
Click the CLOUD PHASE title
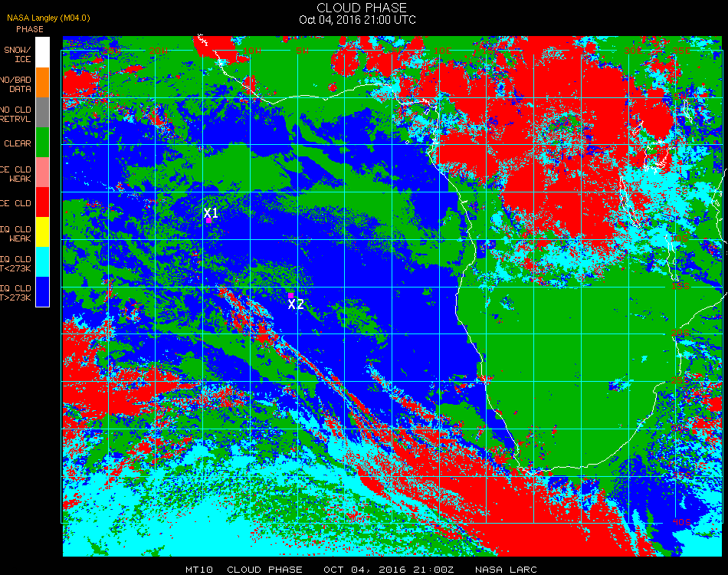coord(362,8)
